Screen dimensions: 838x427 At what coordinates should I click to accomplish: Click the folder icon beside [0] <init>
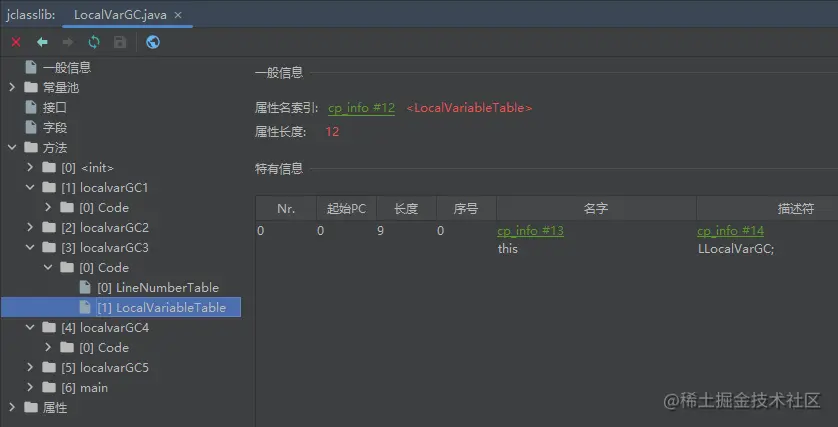tap(49, 168)
